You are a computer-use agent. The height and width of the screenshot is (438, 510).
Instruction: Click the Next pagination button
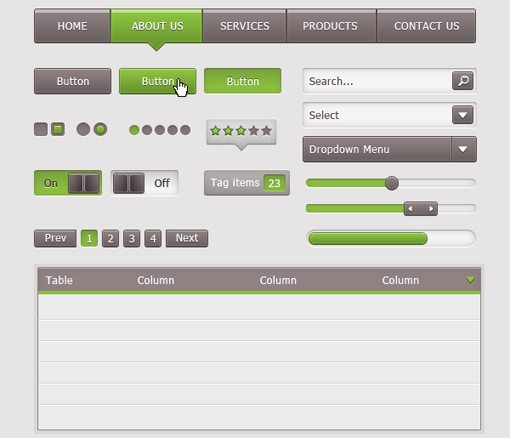click(187, 238)
